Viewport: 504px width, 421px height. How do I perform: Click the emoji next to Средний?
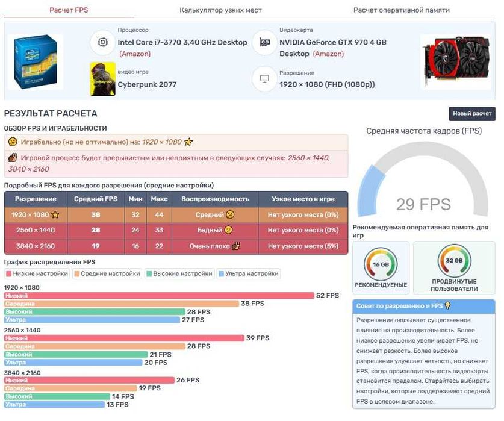point(230,214)
